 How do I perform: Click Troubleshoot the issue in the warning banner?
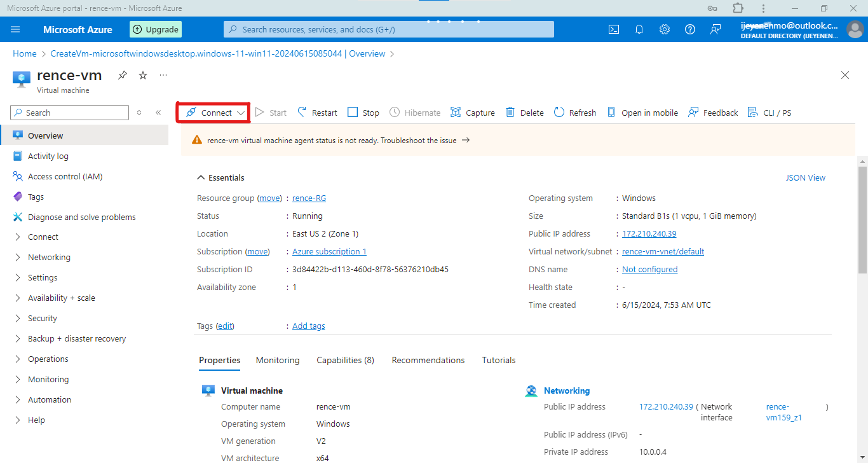point(425,141)
